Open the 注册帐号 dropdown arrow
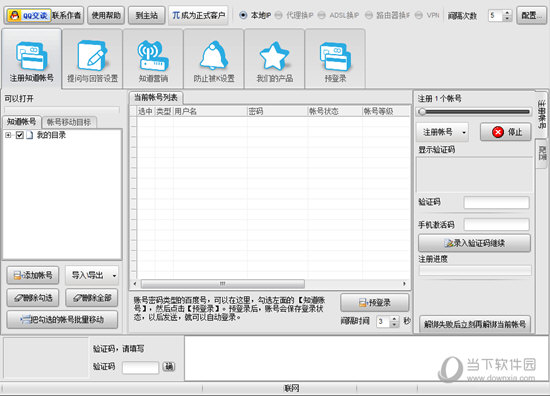 [464, 133]
